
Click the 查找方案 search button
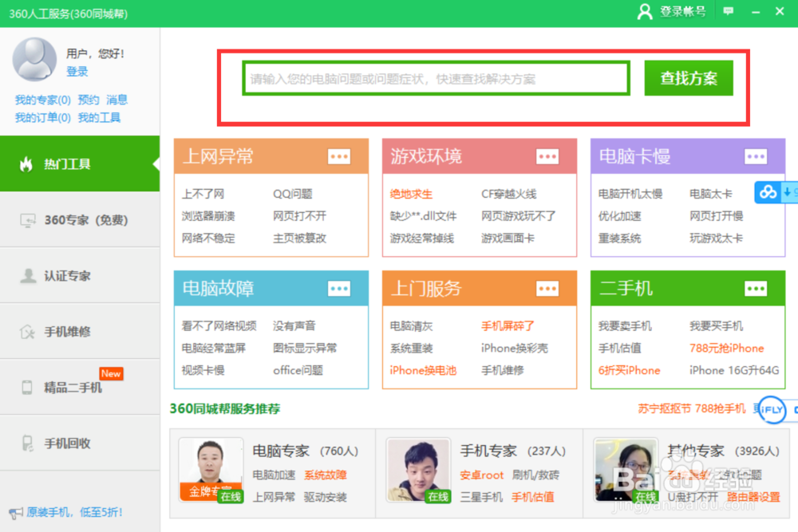(689, 78)
